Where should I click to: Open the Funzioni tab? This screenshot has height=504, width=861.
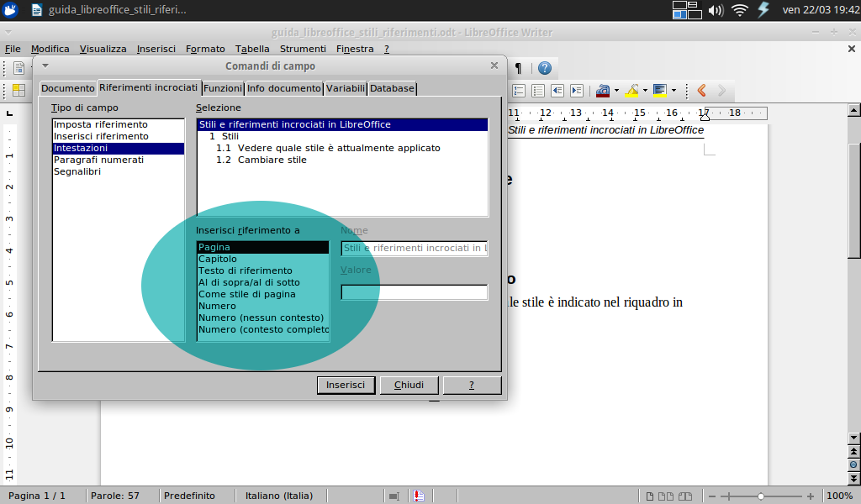pyautogui.click(x=222, y=88)
